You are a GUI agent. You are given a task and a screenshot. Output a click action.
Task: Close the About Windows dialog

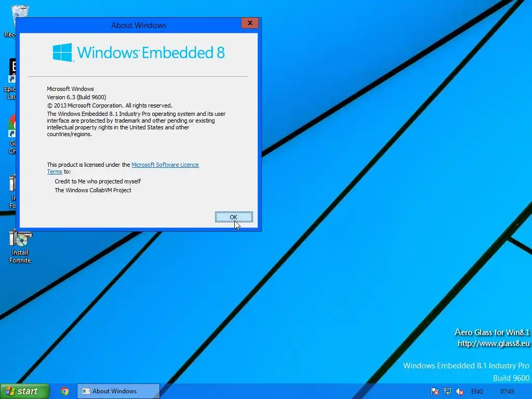click(x=250, y=23)
